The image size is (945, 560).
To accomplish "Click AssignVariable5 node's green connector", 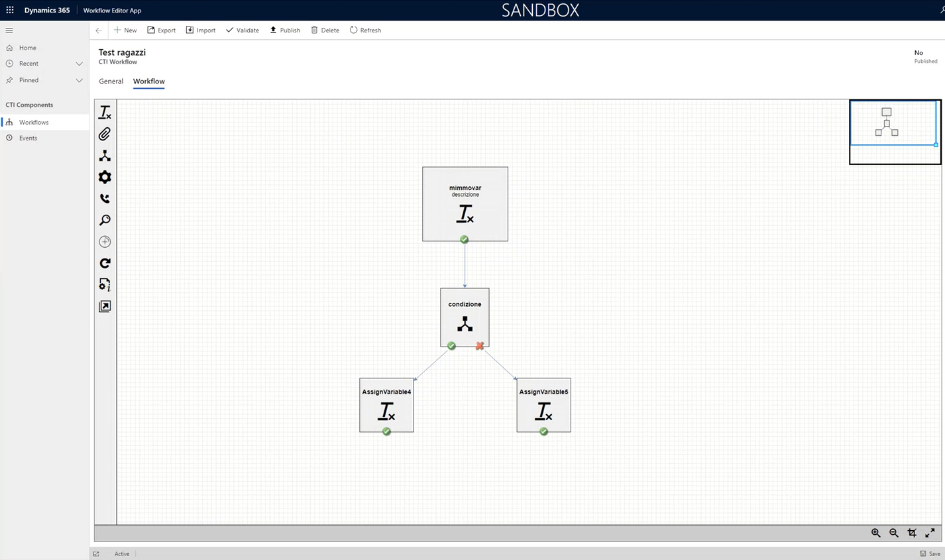I will (x=543, y=431).
